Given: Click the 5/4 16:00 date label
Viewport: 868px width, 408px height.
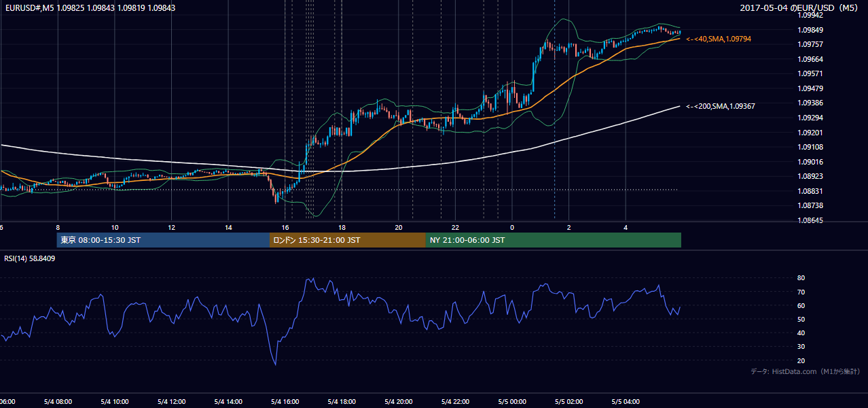Looking at the screenshot, I should coord(285,401).
